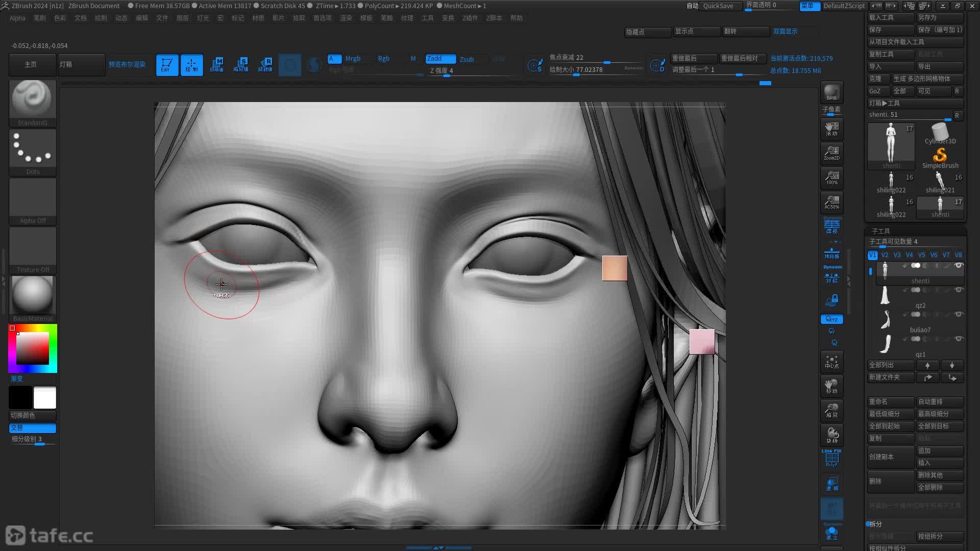The height and width of the screenshot is (551, 980).
Task: Open the DefaultZScript button
Action: [844, 6]
